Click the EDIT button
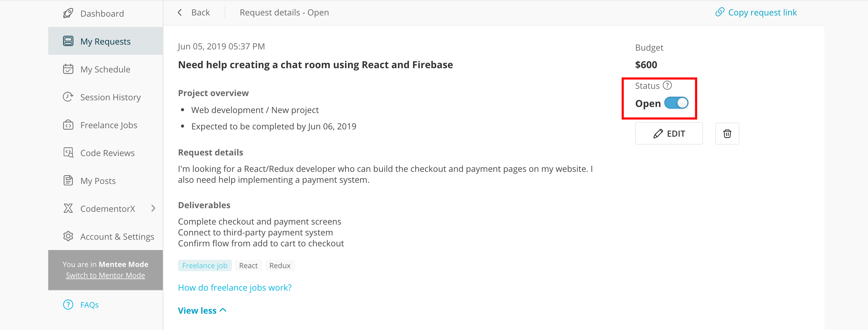Image resolution: width=868 pixels, height=330 pixels. click(x=669, y=134)
